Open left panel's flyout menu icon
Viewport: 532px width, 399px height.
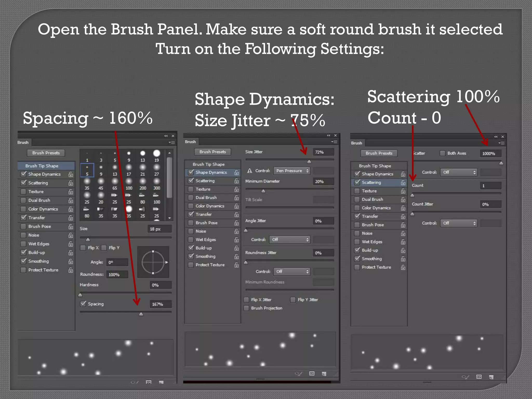[x=172, y=142]
